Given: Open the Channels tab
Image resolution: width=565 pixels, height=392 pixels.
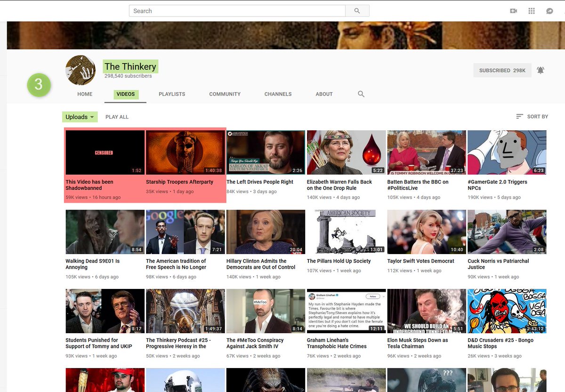Looking at the screenshot, I should point(278,94).
